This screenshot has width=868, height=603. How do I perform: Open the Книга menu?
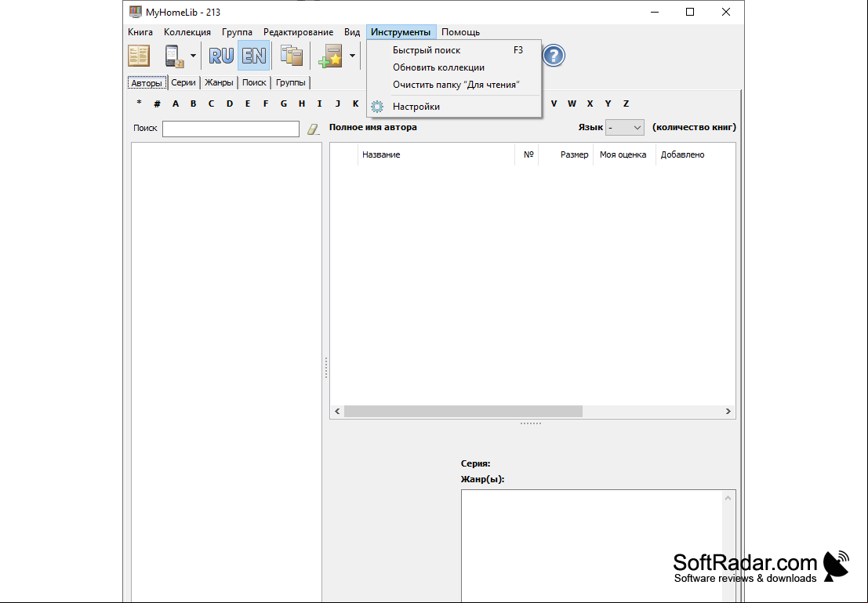coord(140,32)
